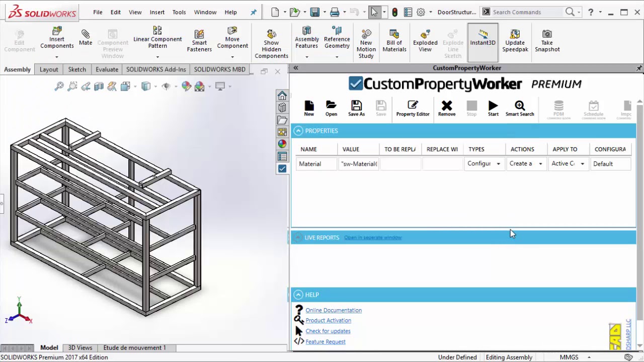Open Product Activation link

(x=328, y=320)
